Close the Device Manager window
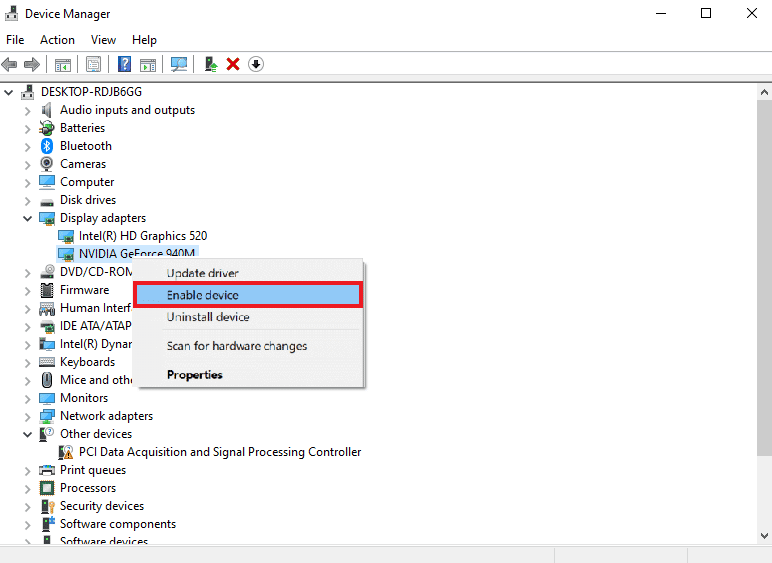This screenshot has height=563, width=772. pyautogui.click(x=751, y=13)
